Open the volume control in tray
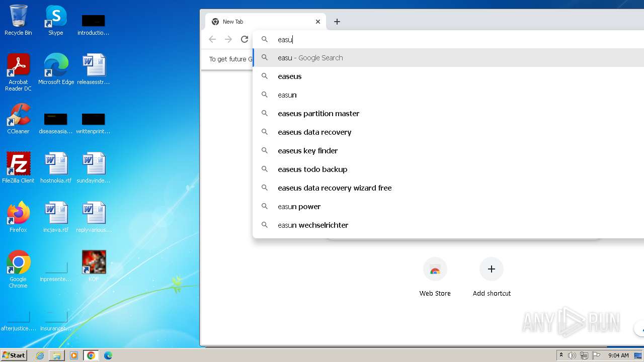Image resolution: width=644 pixels, height=362 pixels. [x=572, y=355]
